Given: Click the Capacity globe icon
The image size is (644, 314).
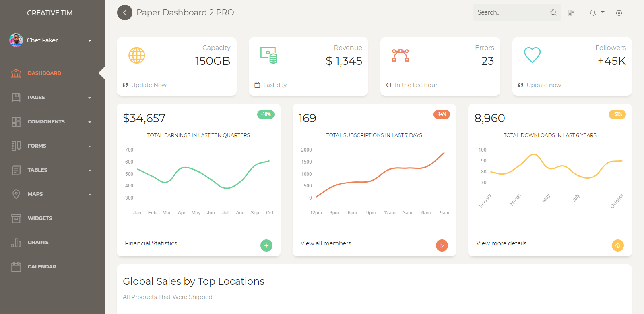Looking at the screenshot, I should tap(137, 55).
